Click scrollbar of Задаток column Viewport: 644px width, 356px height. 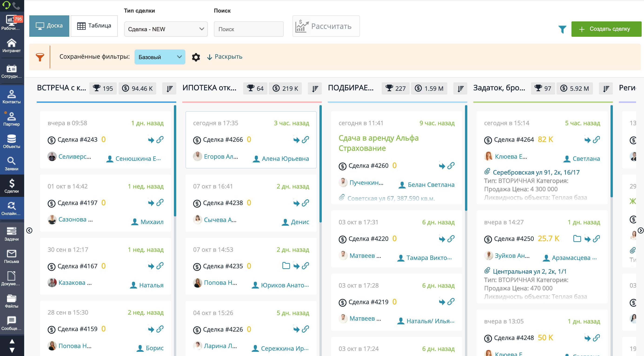pos(611,151)
